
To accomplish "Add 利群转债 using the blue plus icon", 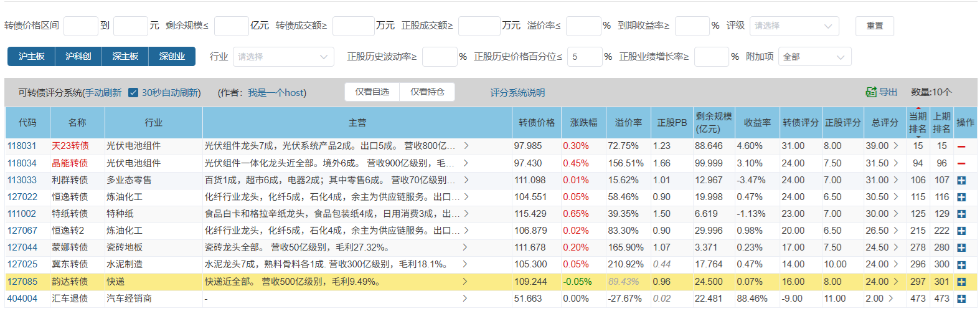I will [961, 180].
